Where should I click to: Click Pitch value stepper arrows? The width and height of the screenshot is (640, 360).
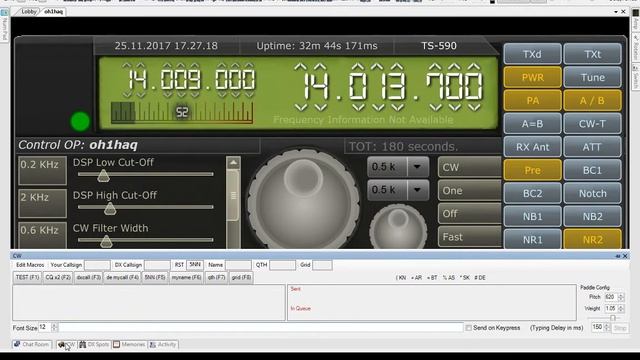620,297
